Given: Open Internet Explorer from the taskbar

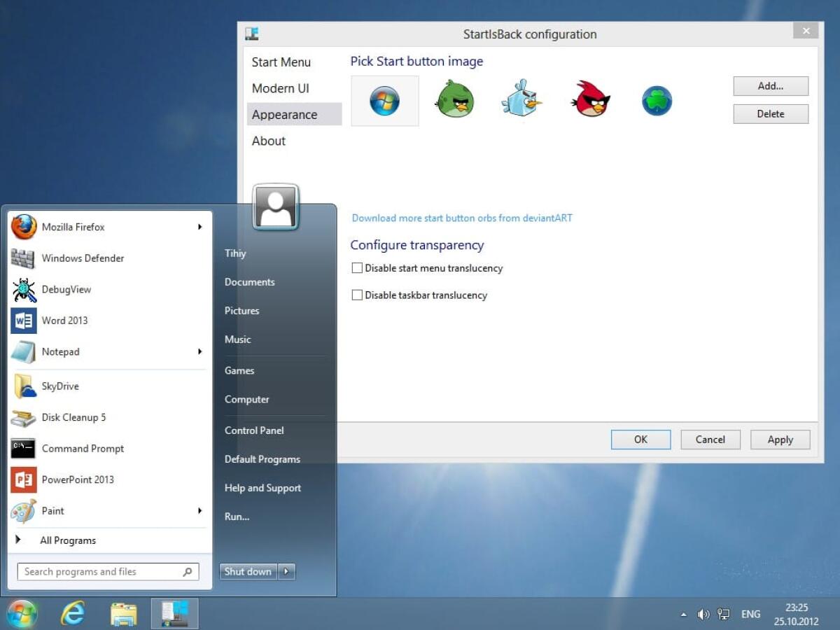Looking at the screenshot, I should (73, 612).
